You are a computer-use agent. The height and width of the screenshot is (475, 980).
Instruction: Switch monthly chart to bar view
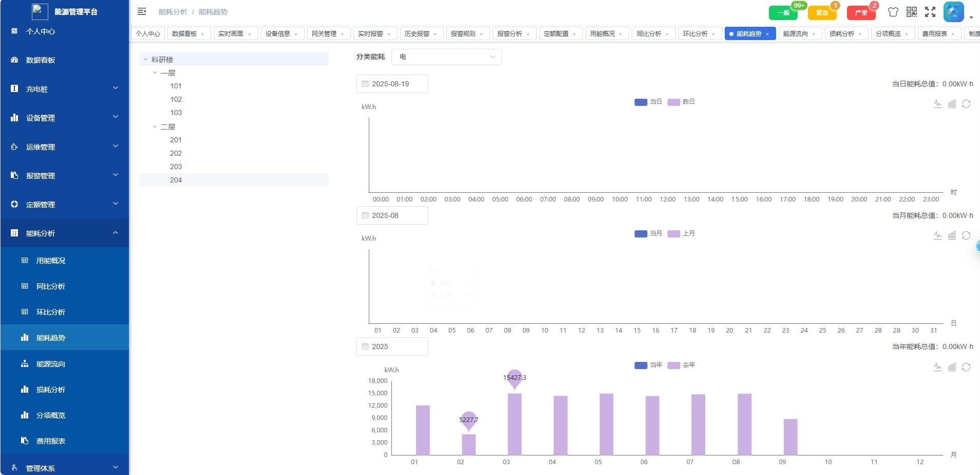coord(952,235)
